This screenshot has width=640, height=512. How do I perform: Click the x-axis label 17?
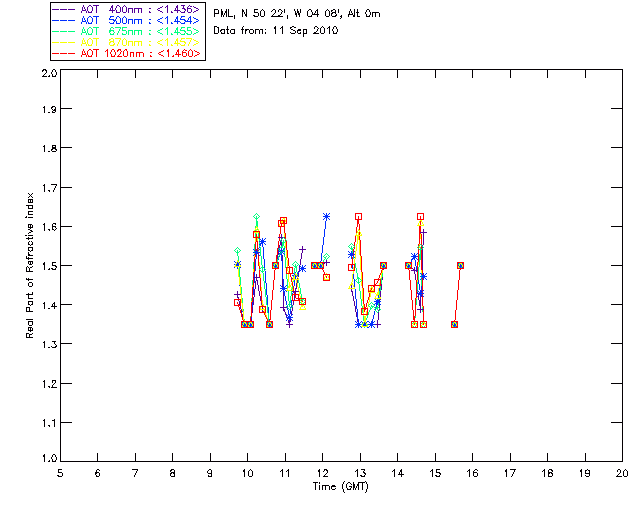pyautogui.click(x=510, y=473)
